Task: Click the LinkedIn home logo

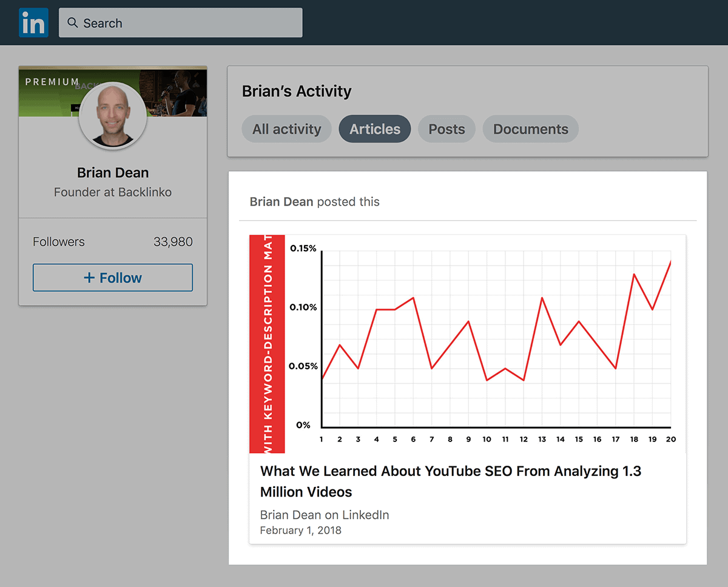Action: pyautogui.click(x=33, y=22)
